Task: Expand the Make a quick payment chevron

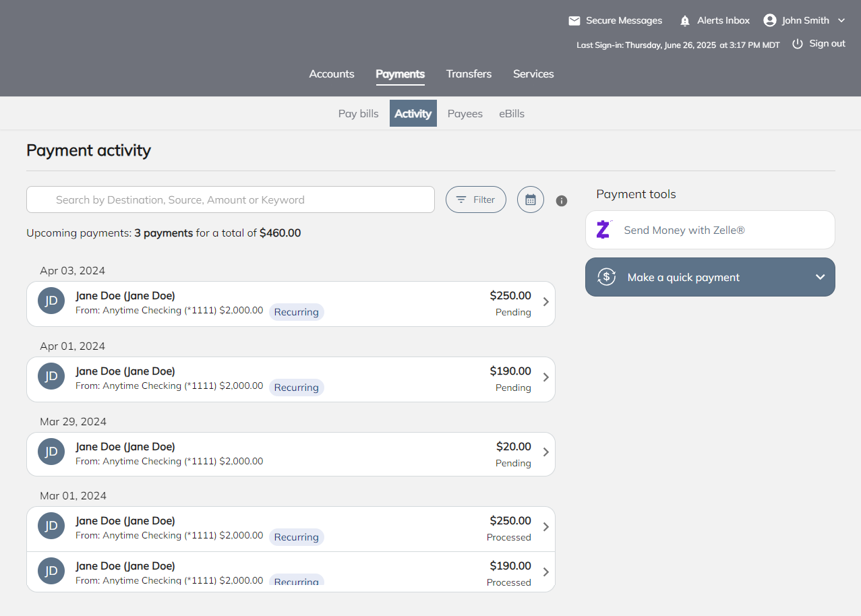Action: (x=821, y=277)
